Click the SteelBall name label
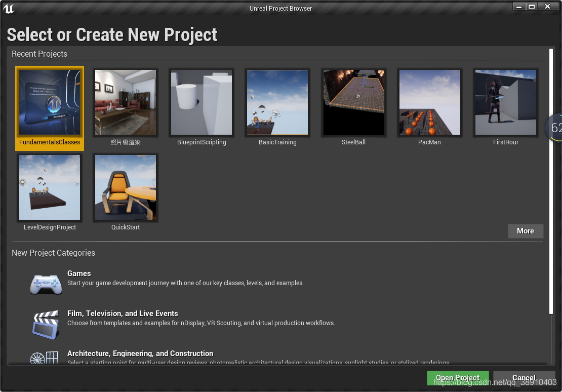The width and height of the screenshot is (562, 392). [354, 142]
